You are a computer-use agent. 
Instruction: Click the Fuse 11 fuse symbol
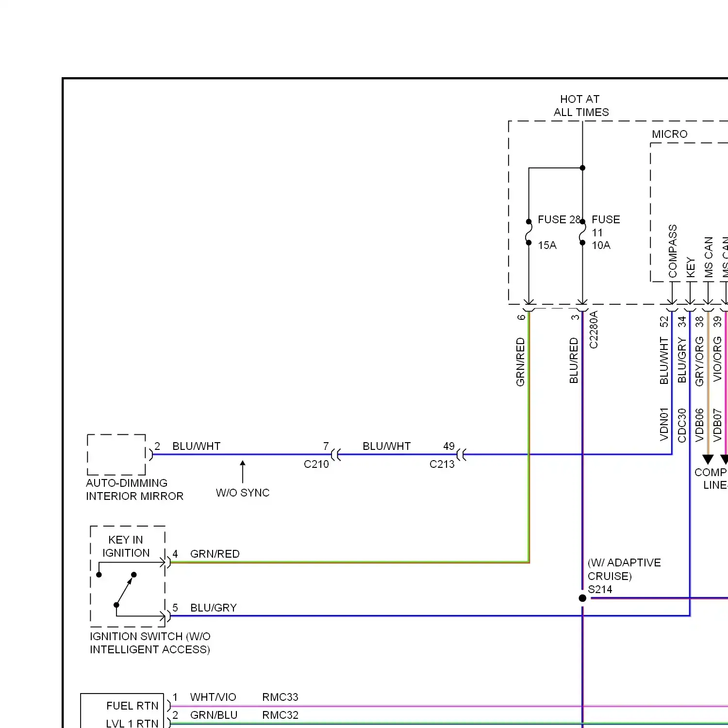click(x=582, y=232)
